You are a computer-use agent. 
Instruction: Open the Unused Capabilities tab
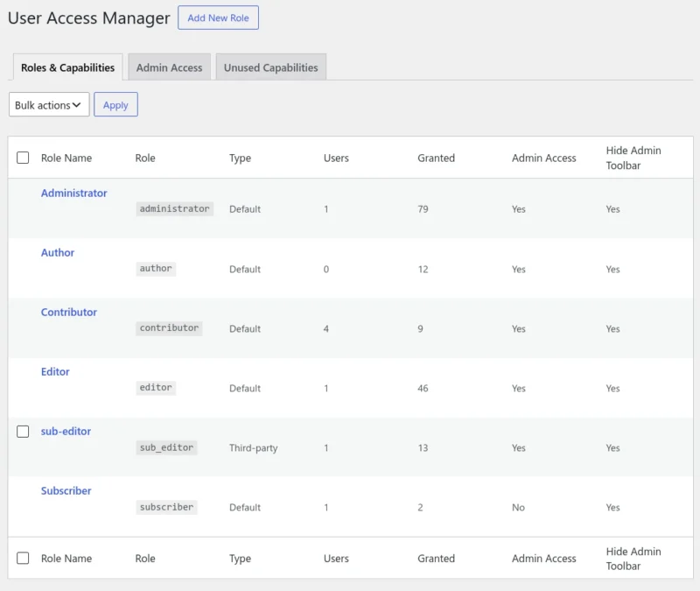pos(271,67)
